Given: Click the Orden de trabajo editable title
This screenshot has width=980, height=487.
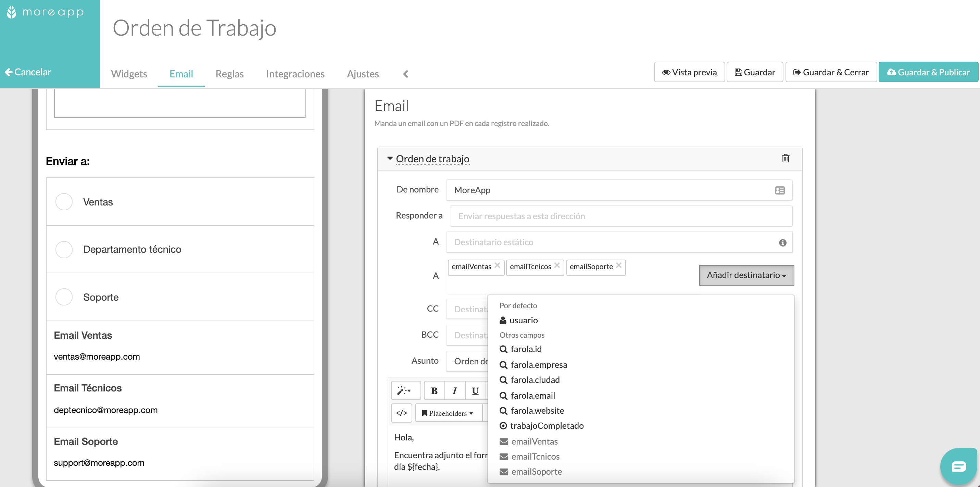Looking at the screenshot, I should click(432, 159).
